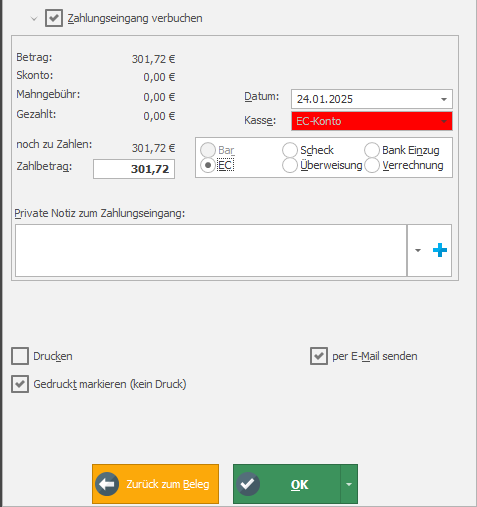Open the Kasse EC-Konto dropdown
Viewport: 477px width, 507px height.
point(444,121)
